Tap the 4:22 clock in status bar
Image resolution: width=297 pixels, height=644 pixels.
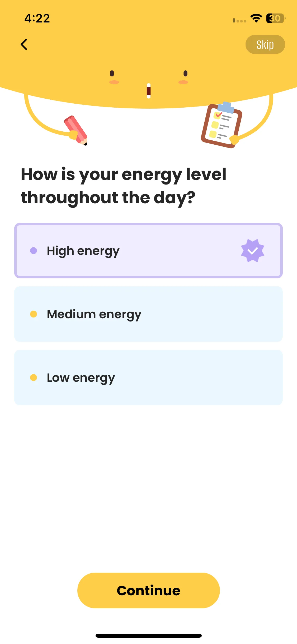[37, 19]
